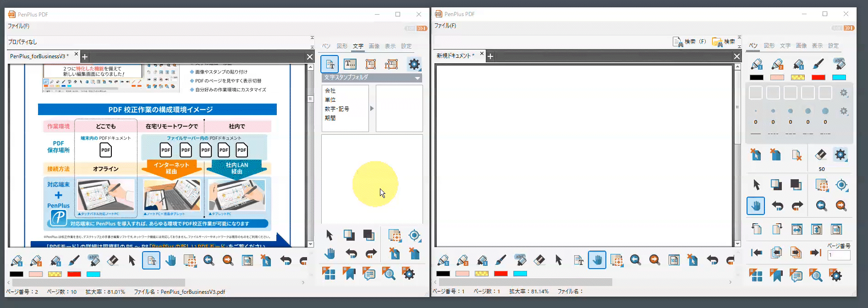Pick the brush in PenPlus_forBusinessV3 bottom toolbar
This screenshot has width=868, height=308.
(x=74, y=261)
